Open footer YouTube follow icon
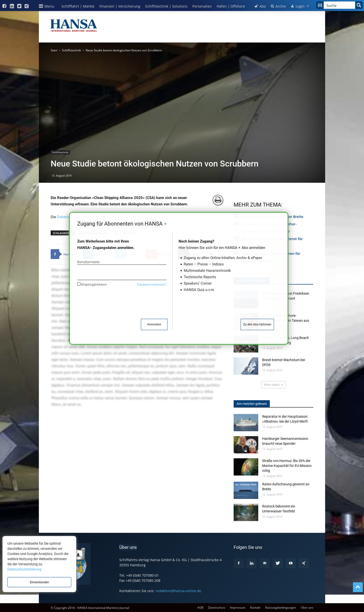This screenshot has height=612, width=364. [x=291, y=563]
